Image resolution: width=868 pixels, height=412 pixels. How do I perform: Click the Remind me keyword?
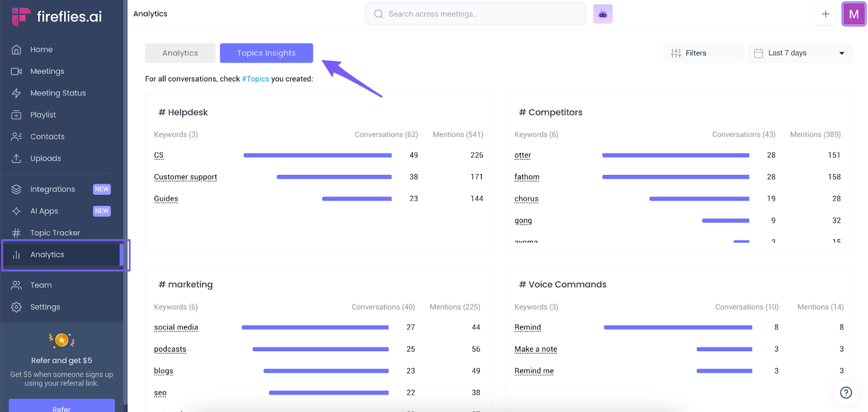(x=534, y=371)
